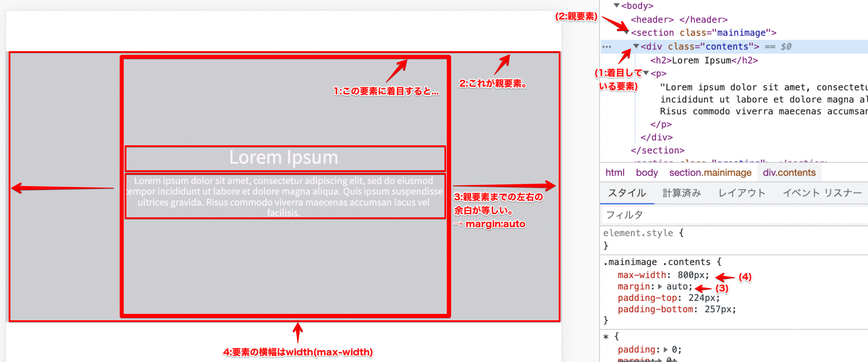
Task: Select the closing </div> tag row
Action: point(657,137)
